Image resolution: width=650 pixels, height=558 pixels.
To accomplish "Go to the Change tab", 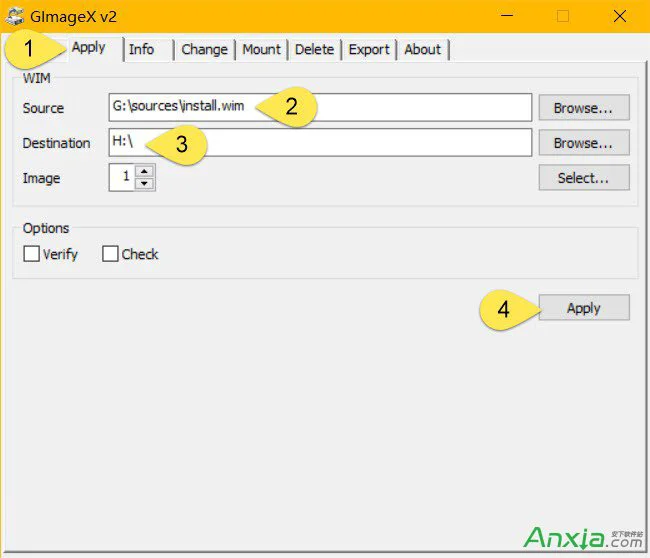I will click(205, 49).
